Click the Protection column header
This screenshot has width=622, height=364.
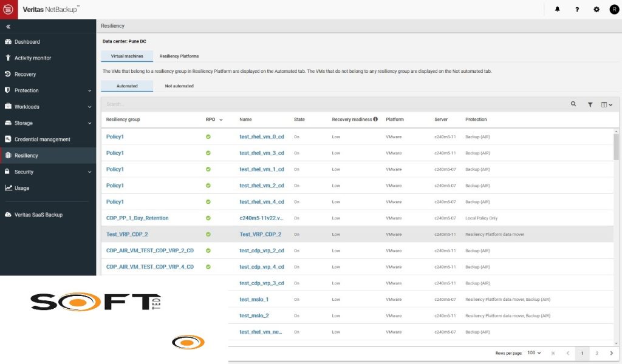[476, 120]
